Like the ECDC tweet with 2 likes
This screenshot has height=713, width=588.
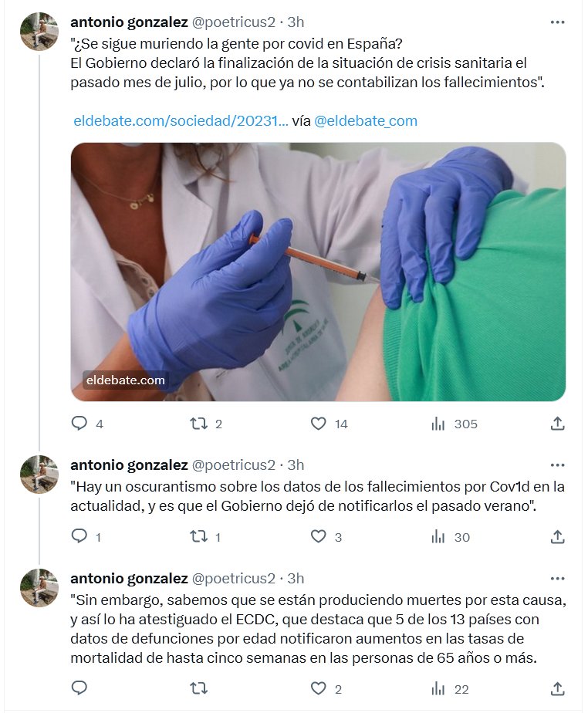318,688
